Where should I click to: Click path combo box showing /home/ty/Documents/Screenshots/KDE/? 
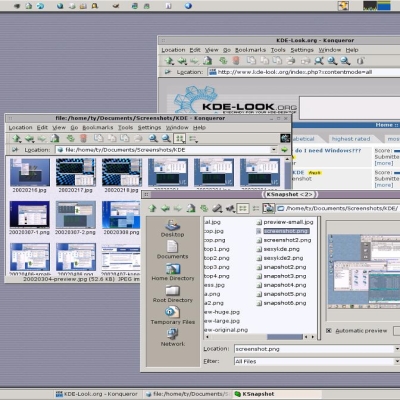coord(339,208)
